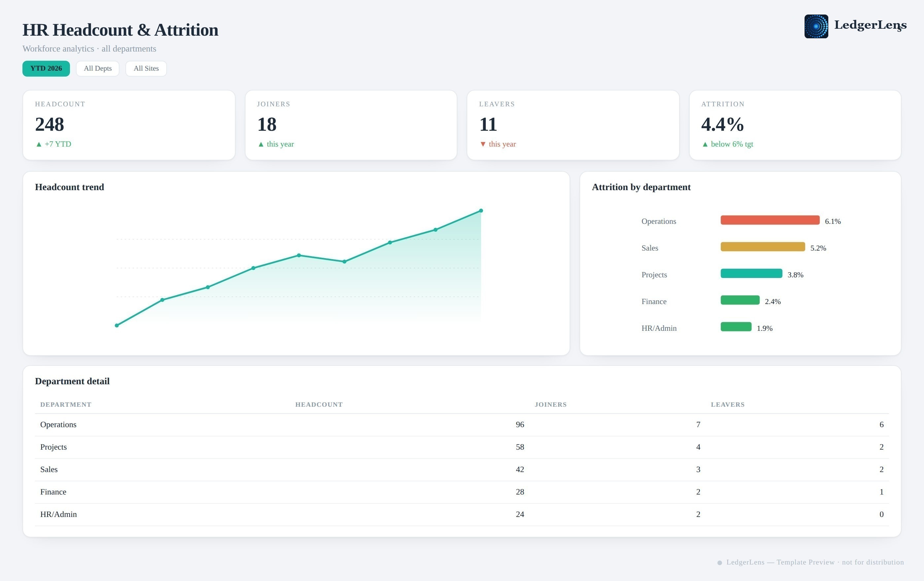
Task: Click headcount 96 in the table
Action: [x=520, y=425]
